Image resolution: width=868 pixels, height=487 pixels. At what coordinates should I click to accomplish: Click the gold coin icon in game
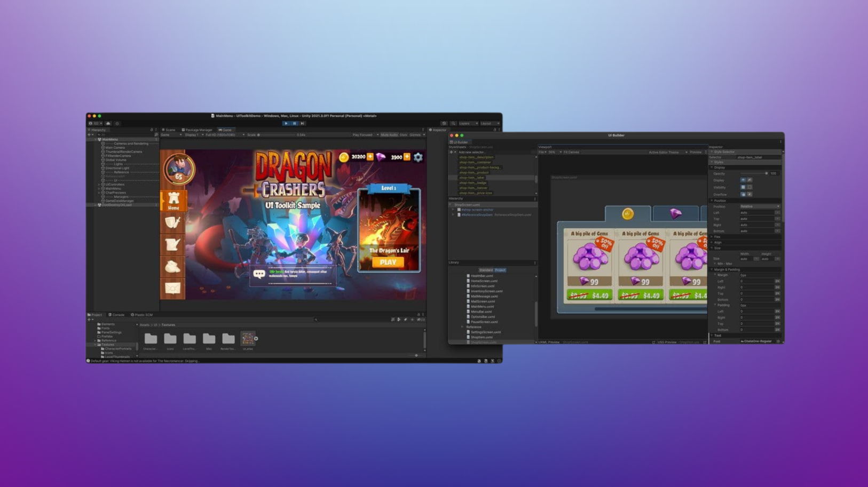pos(344,157)
